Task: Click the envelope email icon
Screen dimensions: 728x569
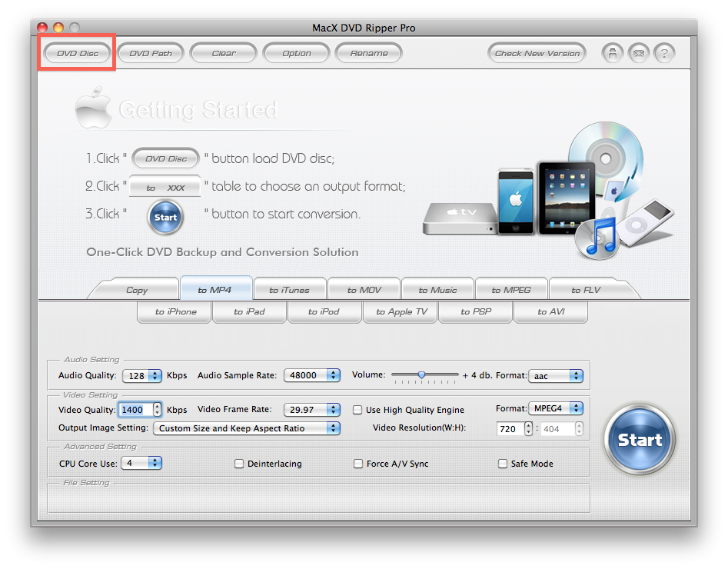Action: coord(639,53)
